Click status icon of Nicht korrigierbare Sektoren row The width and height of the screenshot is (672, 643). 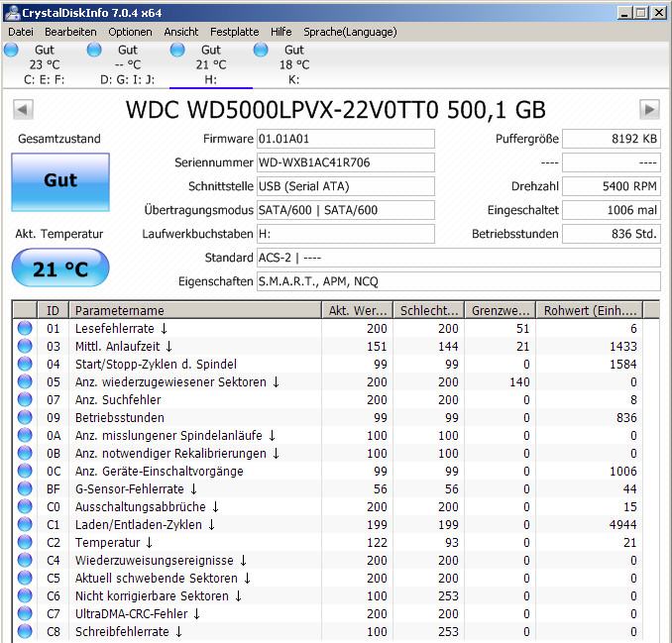tap(25, 595)
